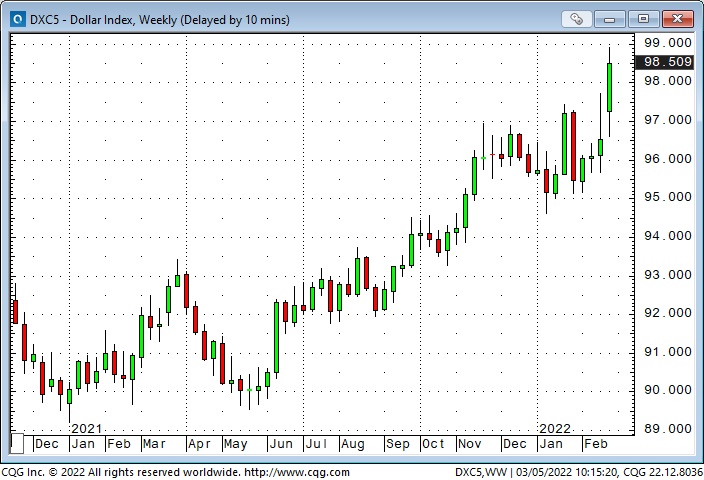
Task: Minimize the Dollar Index chart window
Action: click(609, 19)
